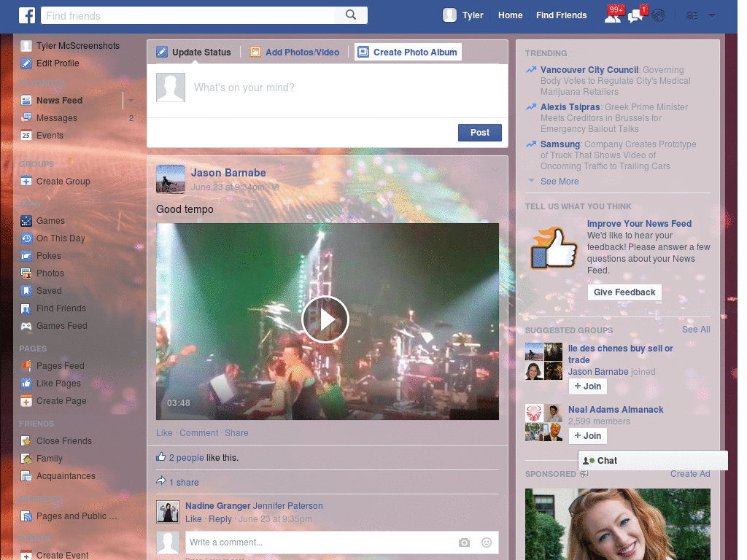Open Create Event in sidebar
This screenshot has height=560, width=747.
63,555
